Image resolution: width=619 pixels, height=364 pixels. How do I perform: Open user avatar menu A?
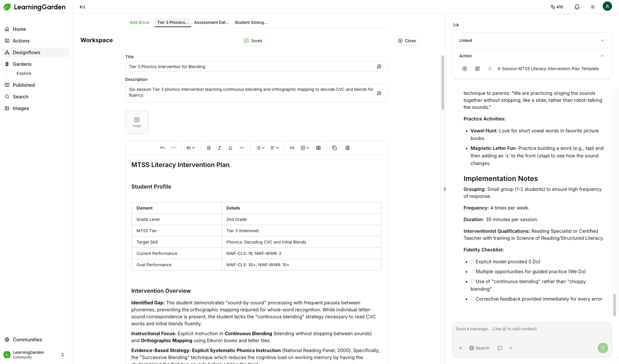(x=607, y=6)
